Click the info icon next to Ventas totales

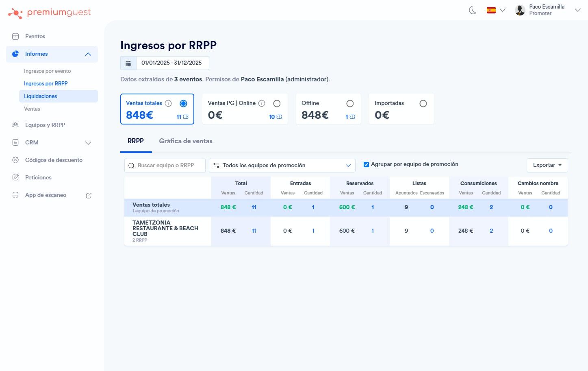click(x=168, y=103)
